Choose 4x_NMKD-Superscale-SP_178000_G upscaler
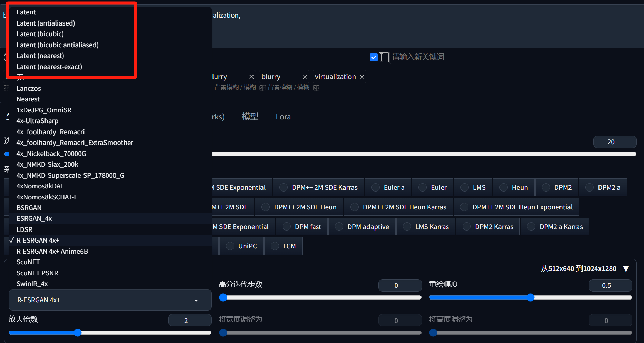 click(x=110, y=175)
